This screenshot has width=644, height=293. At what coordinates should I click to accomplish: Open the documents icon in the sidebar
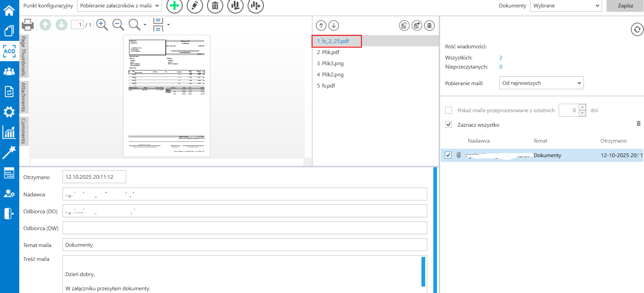point(9,31)
